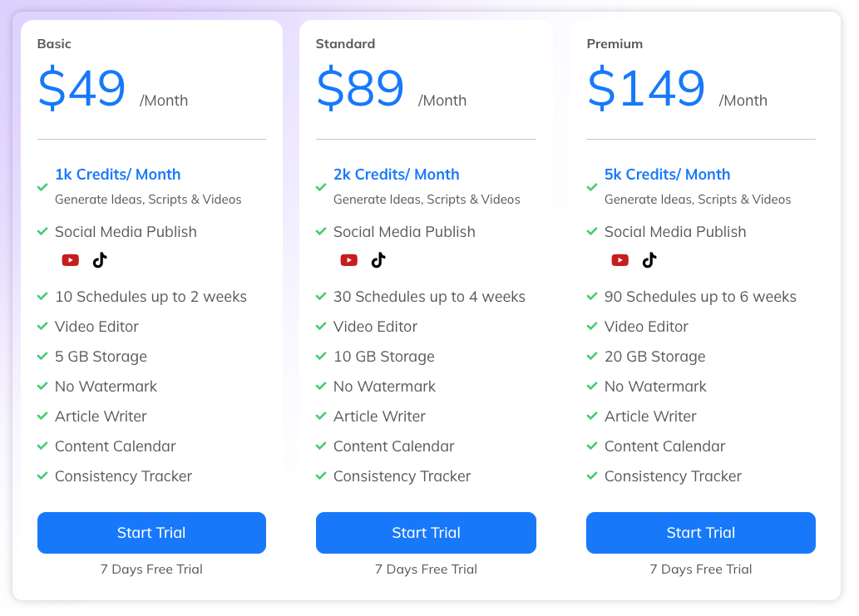Click the TikTok icon under Premium plan

(649, 259)
